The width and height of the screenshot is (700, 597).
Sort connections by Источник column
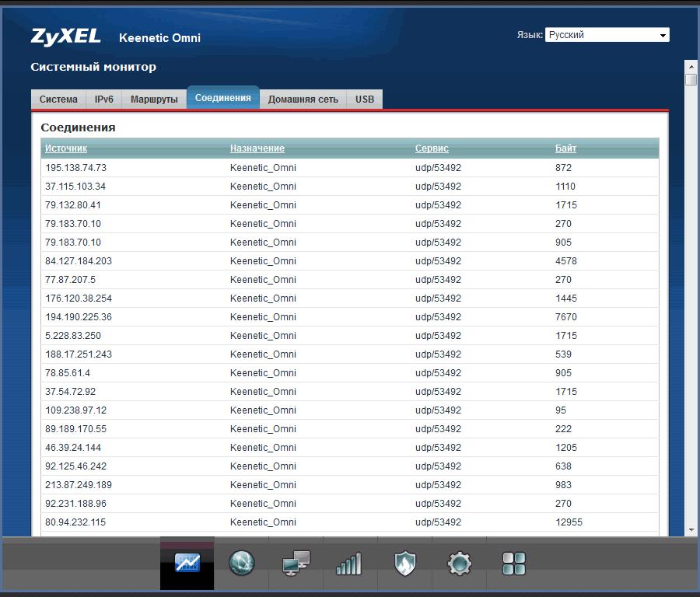66,148
